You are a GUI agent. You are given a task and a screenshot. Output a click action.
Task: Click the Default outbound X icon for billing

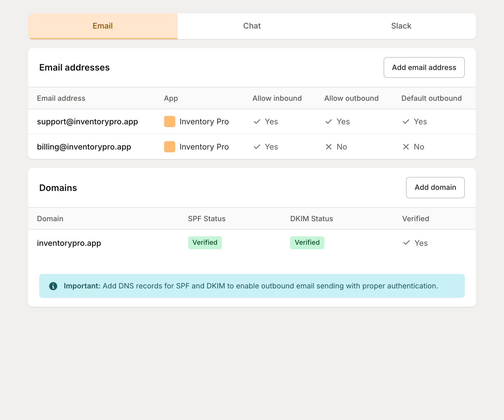[x=406, y=147]
